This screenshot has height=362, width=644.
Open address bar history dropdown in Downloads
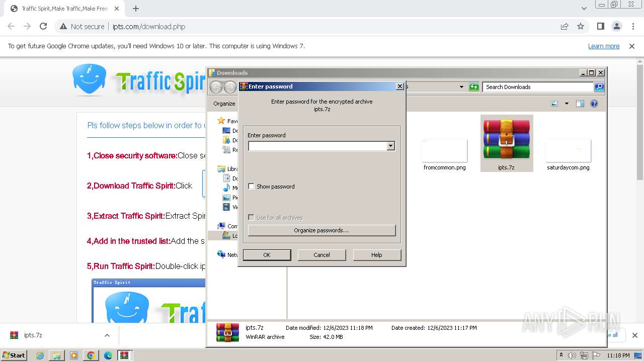pyautogui.click(x=461, y=87)
